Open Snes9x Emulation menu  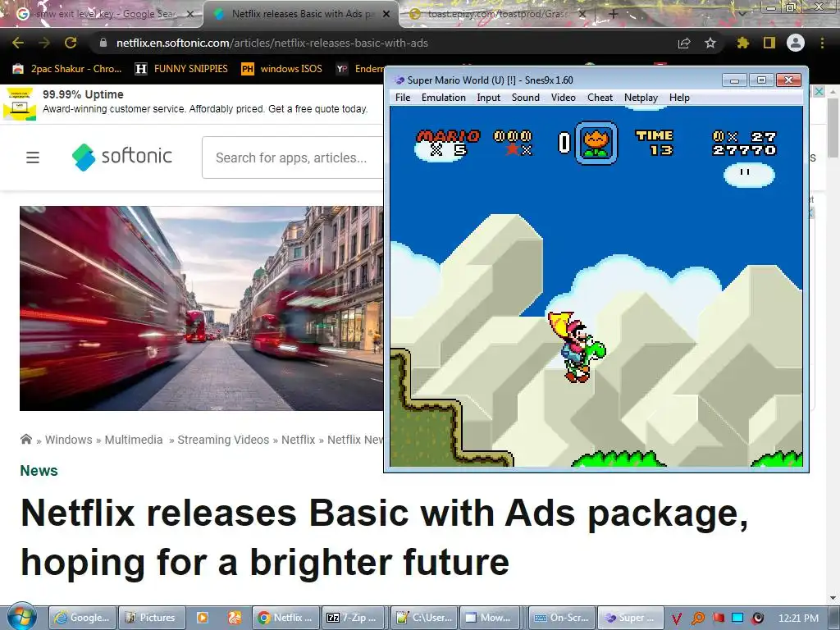[444, 98]
